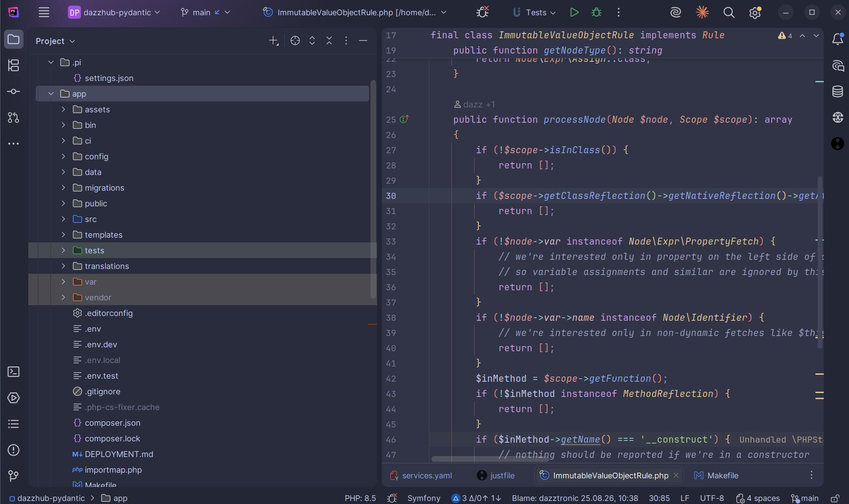Click the dazz +1 author inlay
Viewport: 849px width, 504px height.
click(x=474, y=104)
